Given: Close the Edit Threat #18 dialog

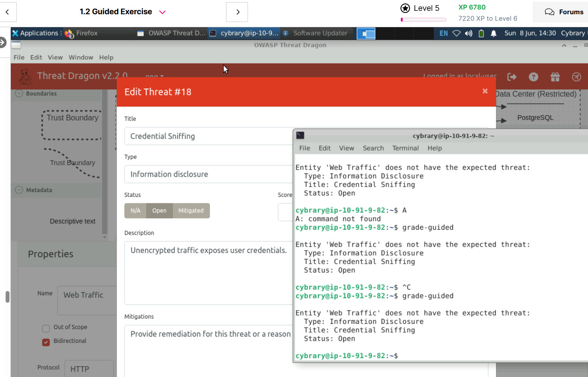Looking at the screenshot, I should pos(485,91).
